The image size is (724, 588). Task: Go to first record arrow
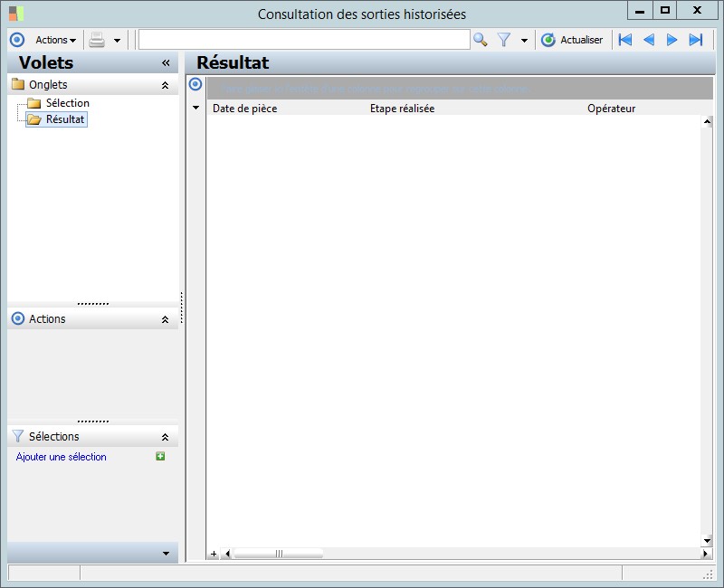click(625, 40)
